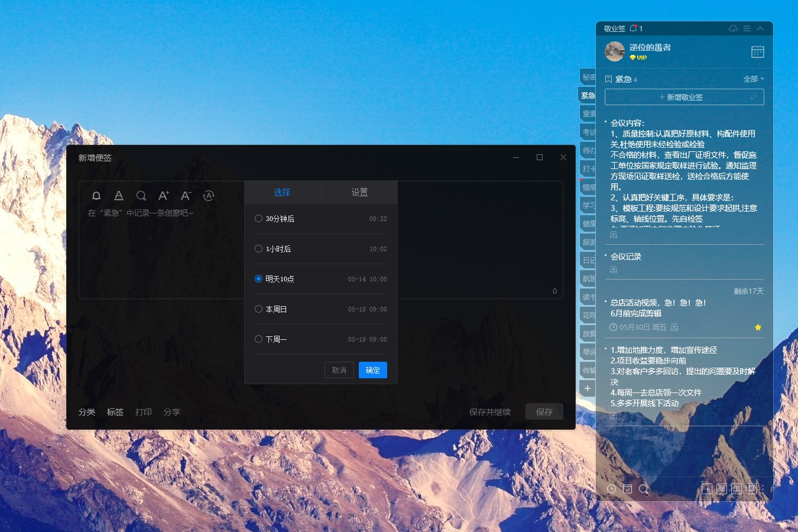Screen dimensions: 798x532
Task: Click the expand icon in 新增敬业签 box
Action: pyautogui.click(x=753, y=97)
